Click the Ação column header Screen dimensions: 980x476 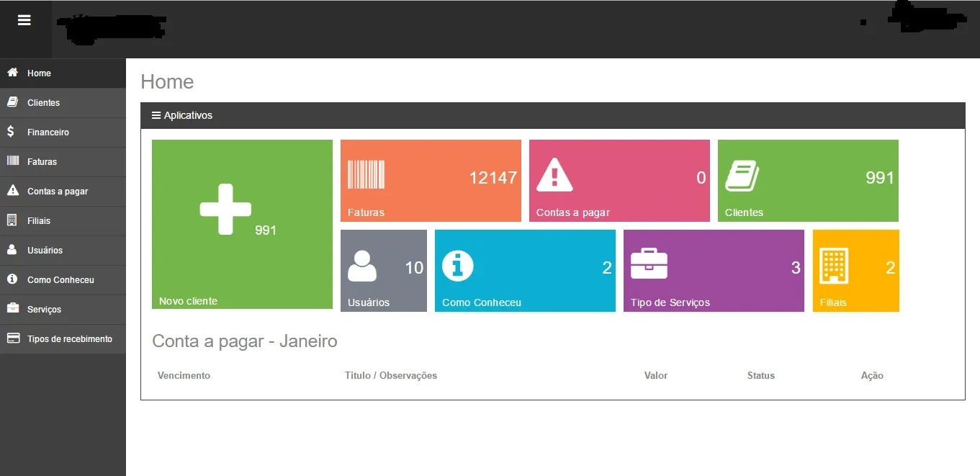coord(872,375)
